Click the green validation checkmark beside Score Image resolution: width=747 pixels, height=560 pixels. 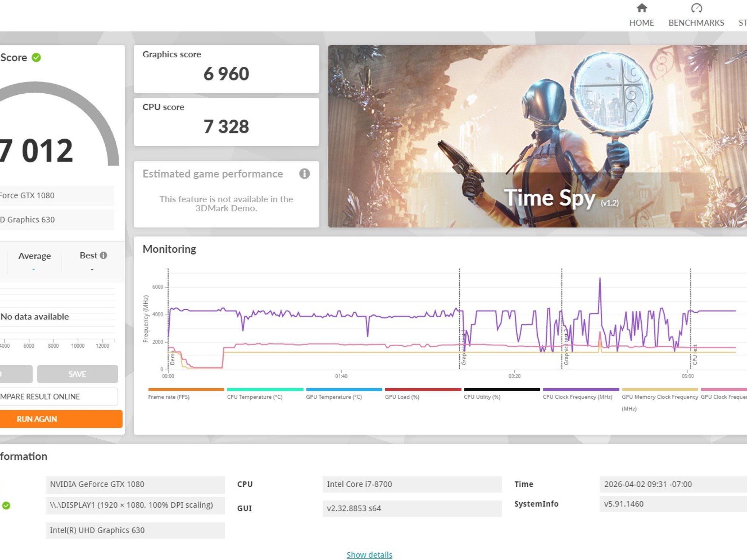point(36,58)
